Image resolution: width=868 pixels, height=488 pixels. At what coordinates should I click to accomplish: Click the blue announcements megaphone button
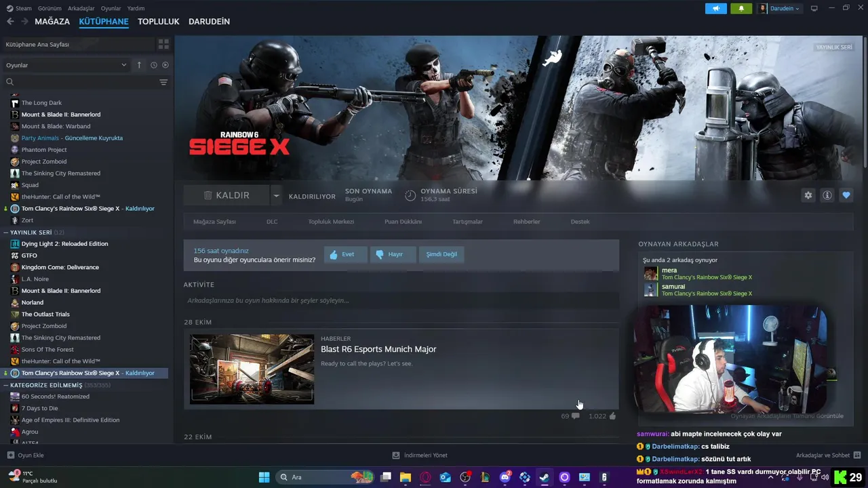click(x=715, y=8)
